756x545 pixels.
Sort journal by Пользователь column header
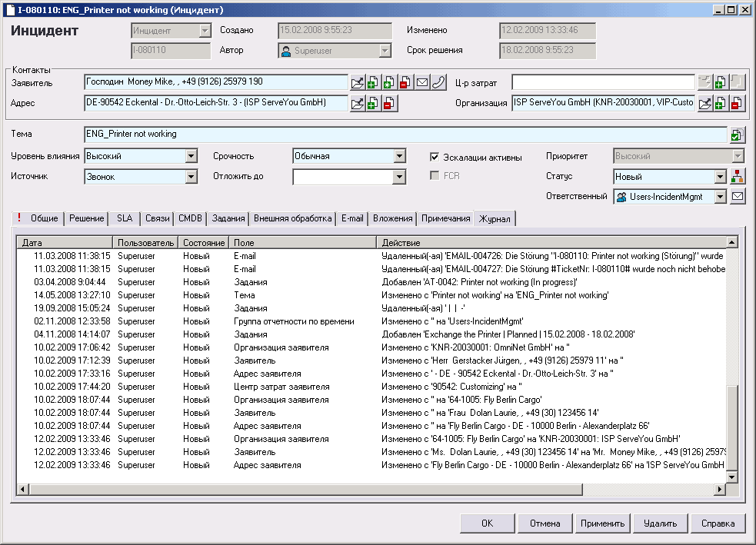point(145,242)
